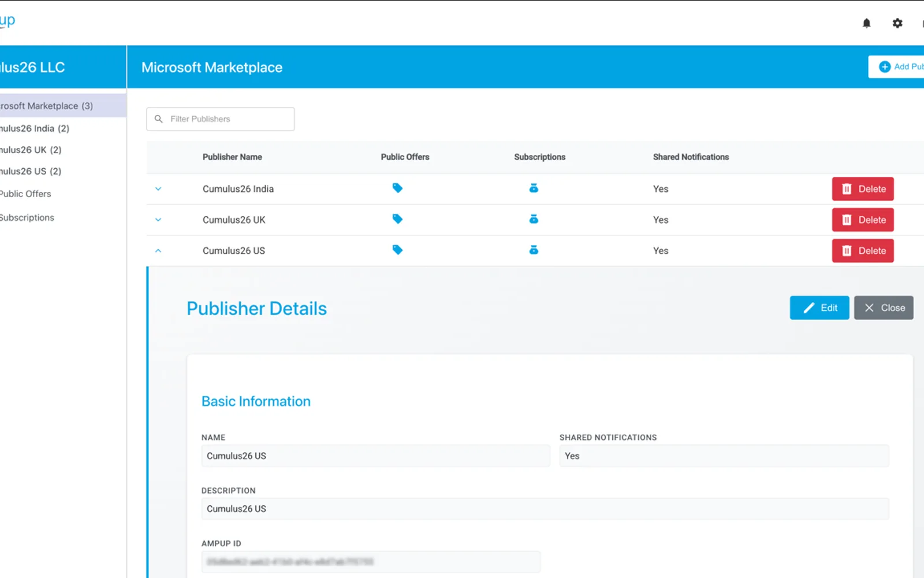The height and width of the screenshot is (578, 924).
Task: Click the Cumulus26 UK publisher name
Action: pos(234,220)
